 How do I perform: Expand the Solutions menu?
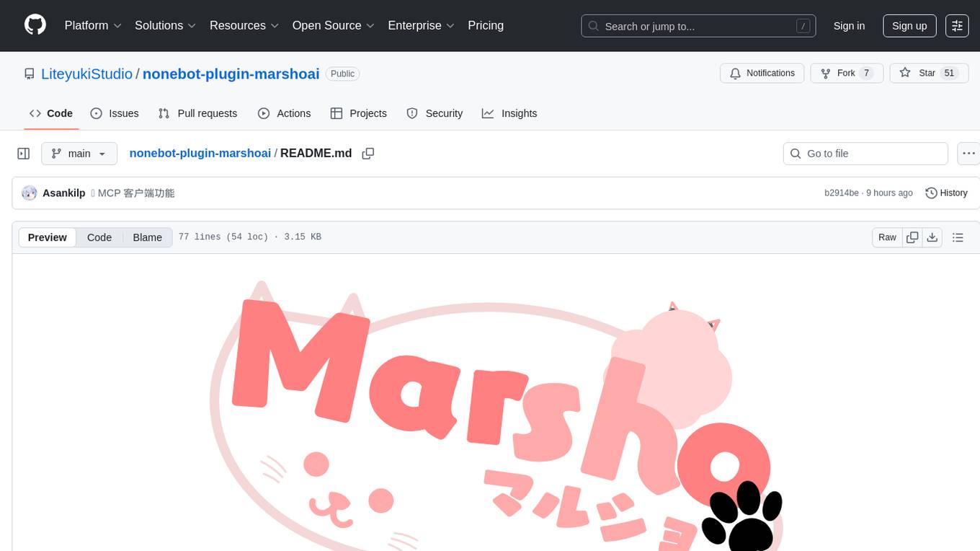coord(166,25)
